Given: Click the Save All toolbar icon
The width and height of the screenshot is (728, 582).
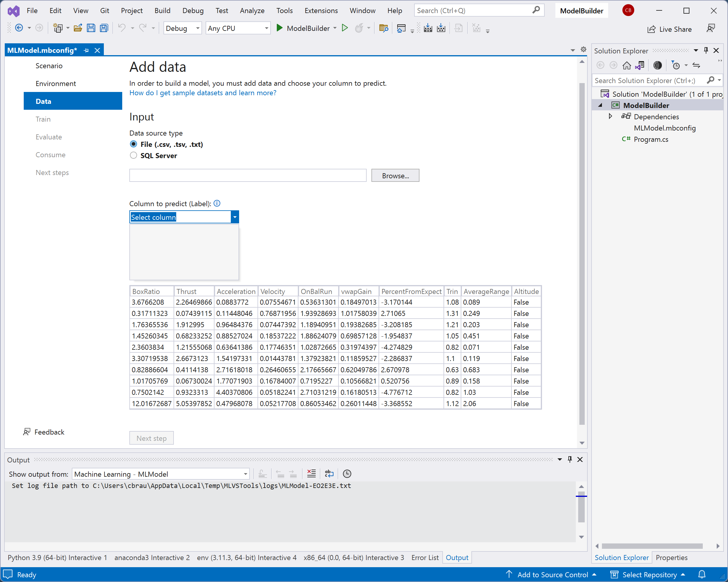Looking at the screenshot, I should [104, 28].
